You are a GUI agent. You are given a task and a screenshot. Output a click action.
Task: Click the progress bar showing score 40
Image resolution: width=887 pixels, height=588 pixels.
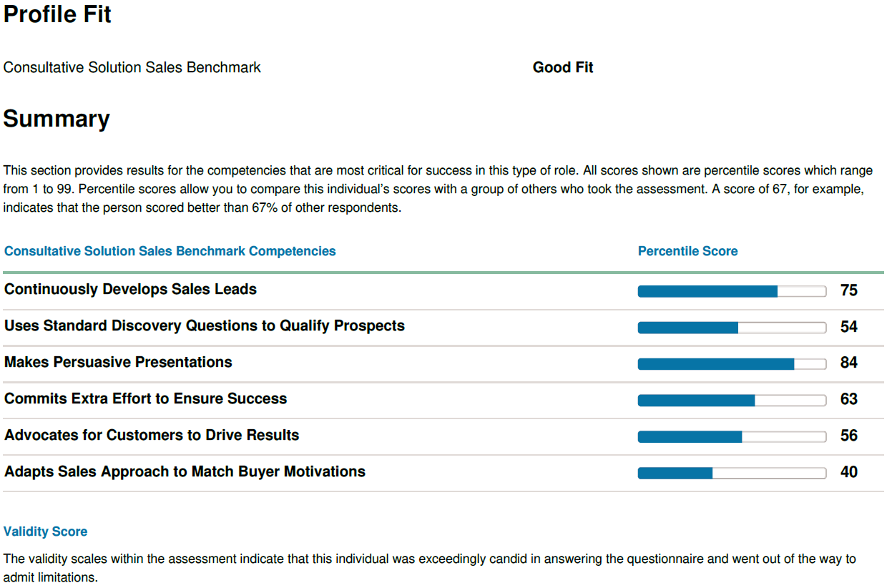pyautogui.click(x=732, y=474)
